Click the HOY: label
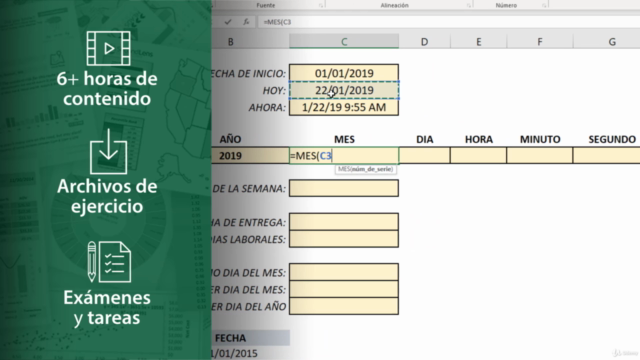This screenshot has height=360, width=640. click(274, 91)
